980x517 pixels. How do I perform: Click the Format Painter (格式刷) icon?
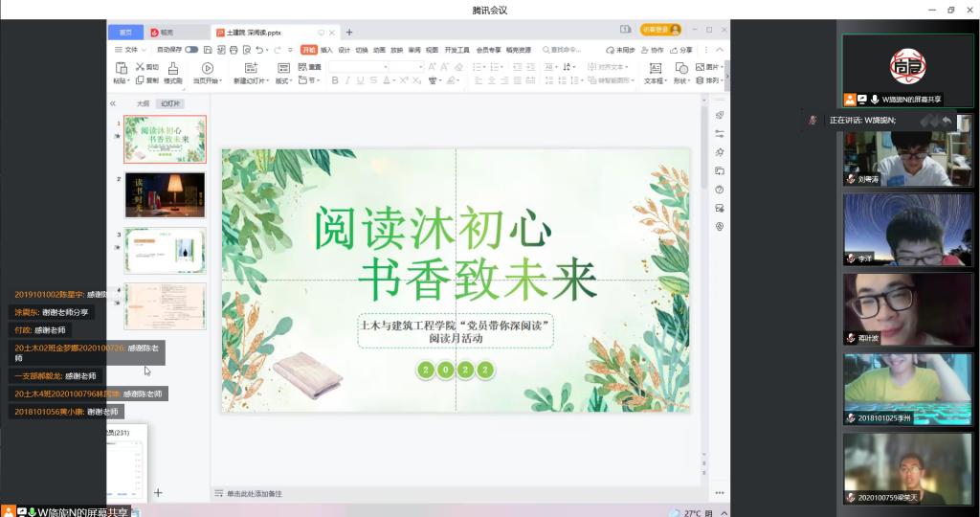click(x=173, y=68)
